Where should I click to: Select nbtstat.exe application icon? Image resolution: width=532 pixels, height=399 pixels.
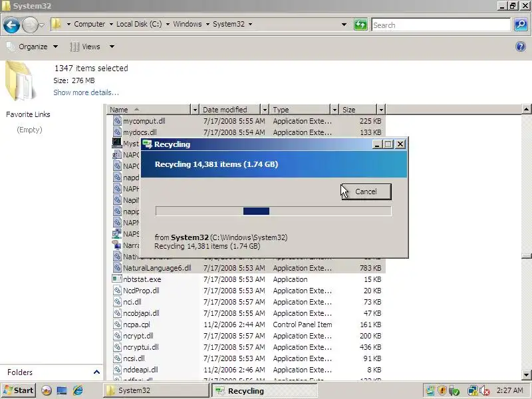117,279
